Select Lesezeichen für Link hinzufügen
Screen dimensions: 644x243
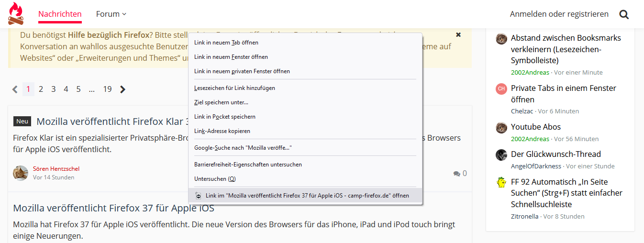click(x=305, y=88)
